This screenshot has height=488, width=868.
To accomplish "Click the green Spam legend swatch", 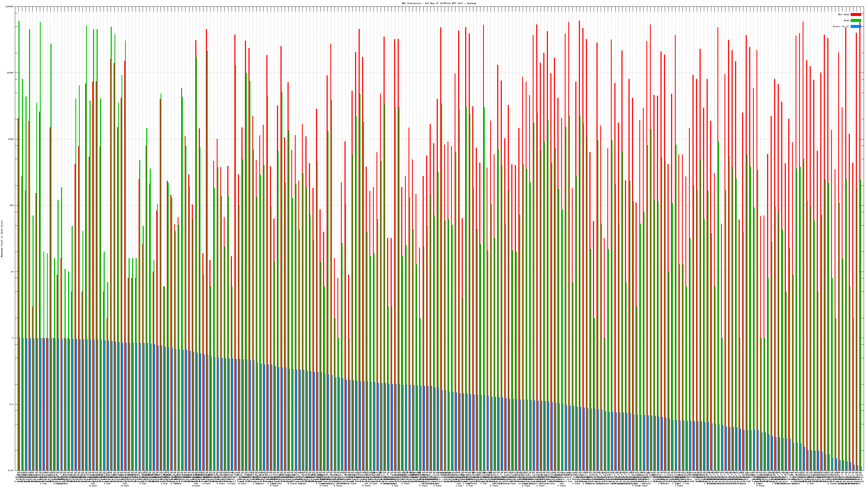I will coord(856,21).
